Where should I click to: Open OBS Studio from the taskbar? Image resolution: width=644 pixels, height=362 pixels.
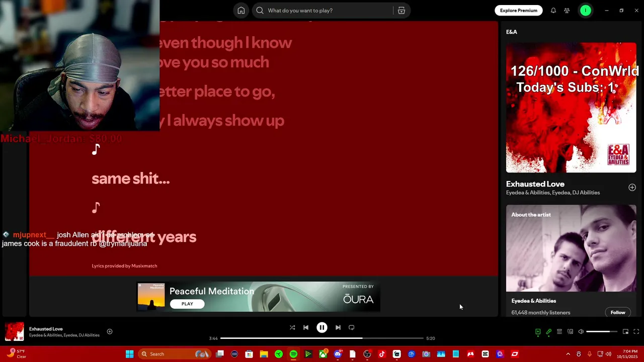367,354
